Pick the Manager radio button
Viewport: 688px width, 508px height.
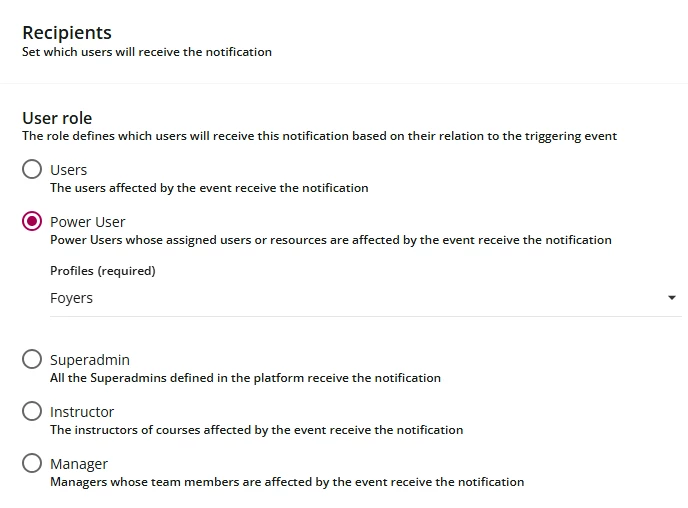click(32, 463)
